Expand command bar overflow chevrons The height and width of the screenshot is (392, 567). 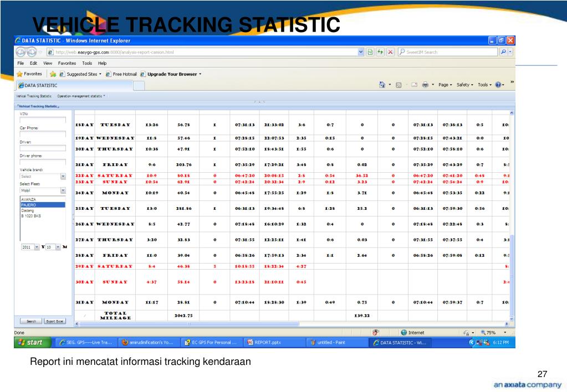[x=512, y=82]
